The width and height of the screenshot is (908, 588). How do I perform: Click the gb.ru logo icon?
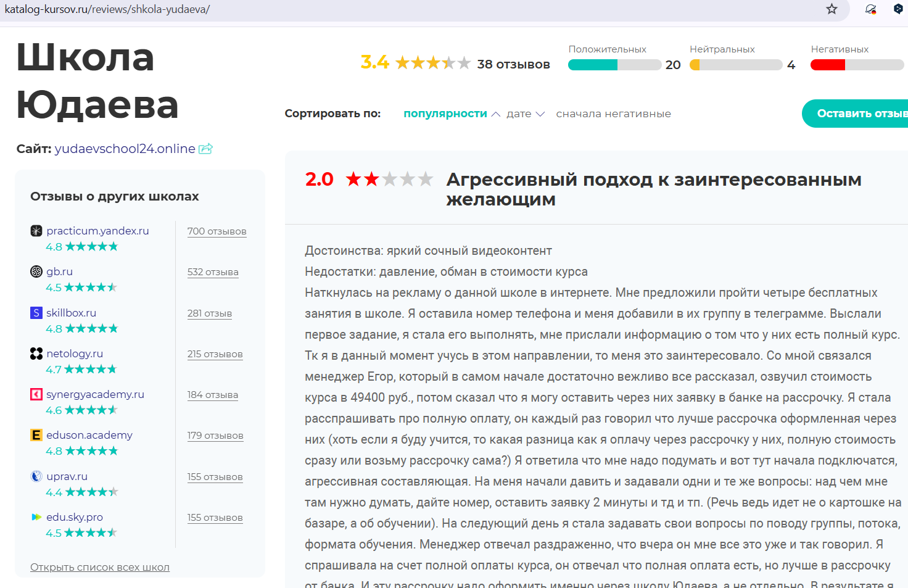point(36,271)
